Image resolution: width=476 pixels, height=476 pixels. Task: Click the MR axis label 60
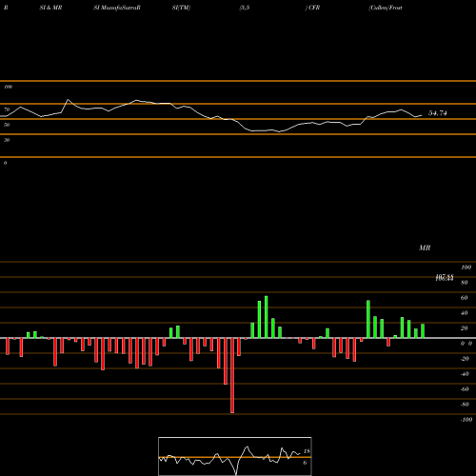465,298
